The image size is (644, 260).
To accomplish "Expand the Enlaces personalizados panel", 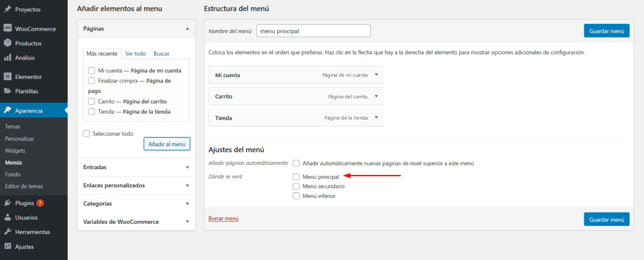I will point(187,185).
